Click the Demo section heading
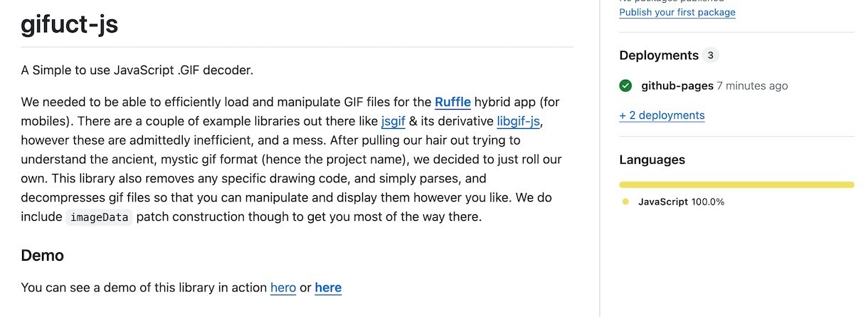This screenshot has height=317, width=868. pos(43,255)
